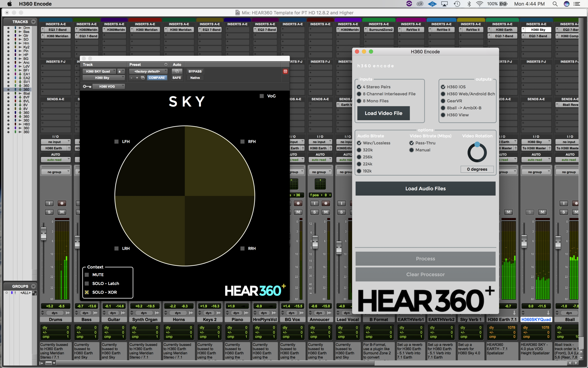Click the red target button in plugin header
Image resolution: width=588 pixels, height=368 pixels.
pyautogui.click(x=285, y=71)
